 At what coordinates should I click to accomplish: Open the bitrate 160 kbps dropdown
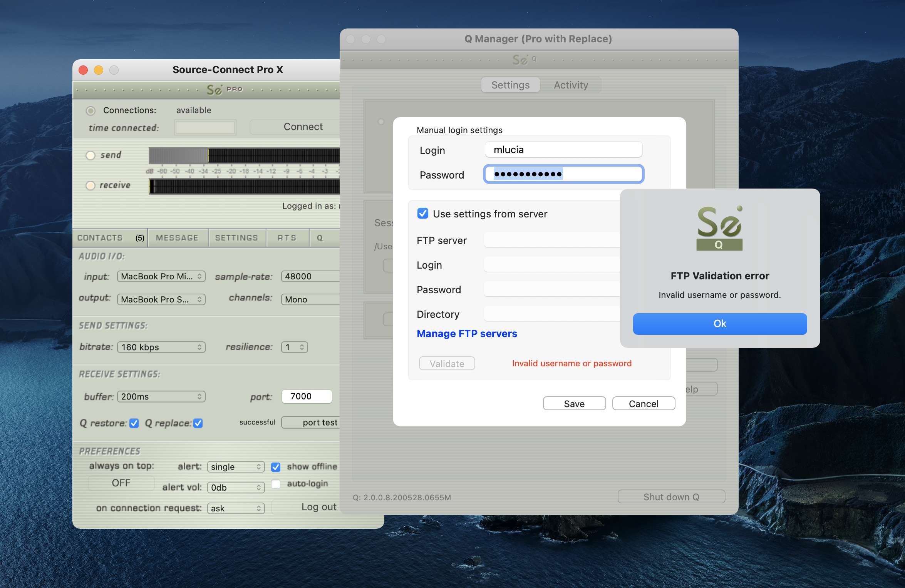161,347
